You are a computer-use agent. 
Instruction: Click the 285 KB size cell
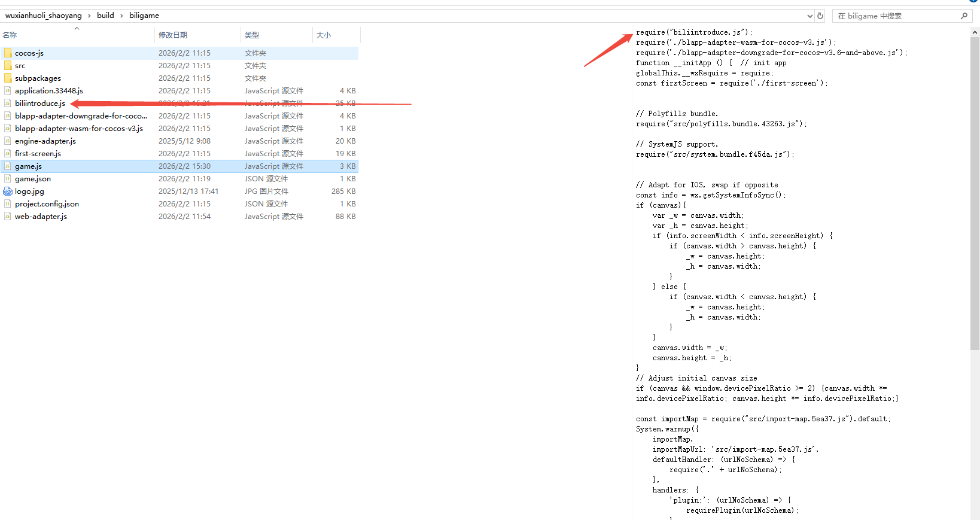(x=343, y=191)
